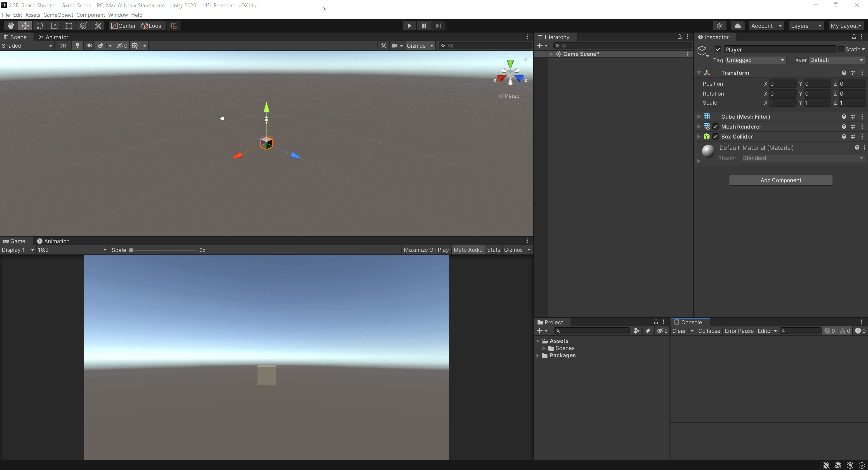Toggle scene audio icon

coord(89,45)
